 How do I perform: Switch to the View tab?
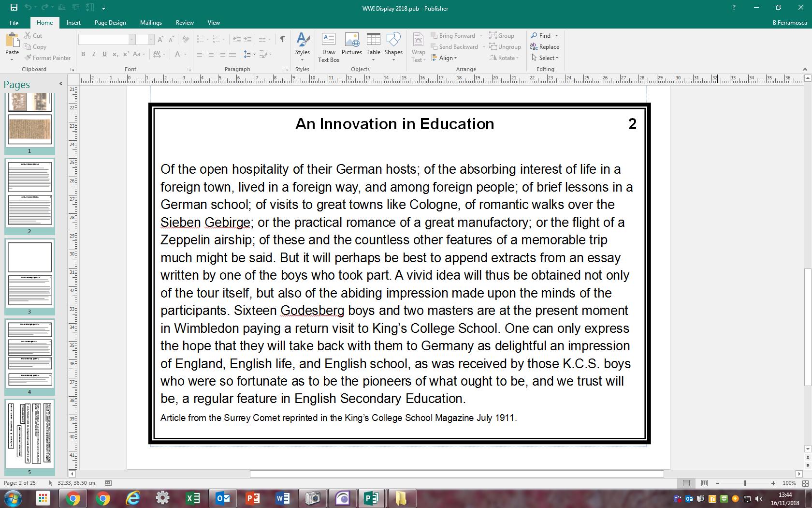click(x=214, y=23)
